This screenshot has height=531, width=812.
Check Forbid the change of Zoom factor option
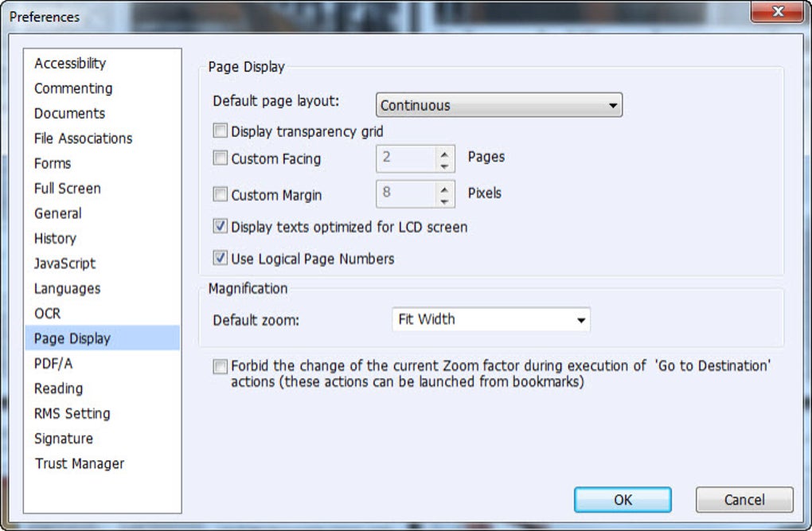pos(220,367)
